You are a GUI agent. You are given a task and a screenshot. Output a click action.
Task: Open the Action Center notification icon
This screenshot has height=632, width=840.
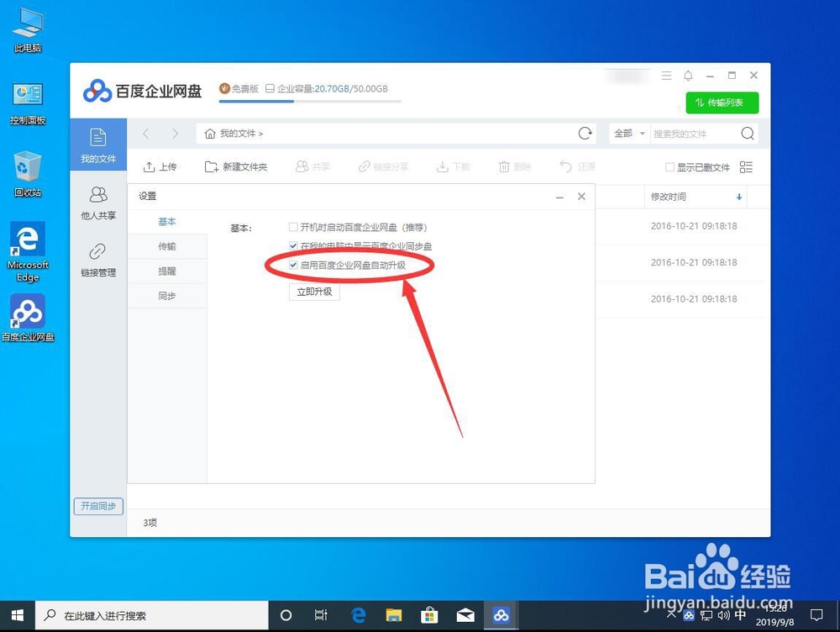pos(816,615)
